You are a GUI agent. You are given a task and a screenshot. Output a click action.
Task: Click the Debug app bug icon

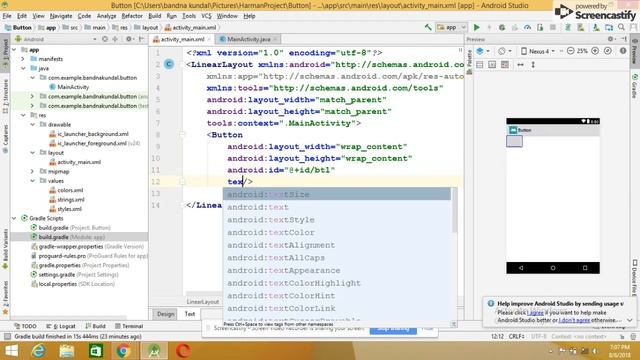tap(502, 27)
